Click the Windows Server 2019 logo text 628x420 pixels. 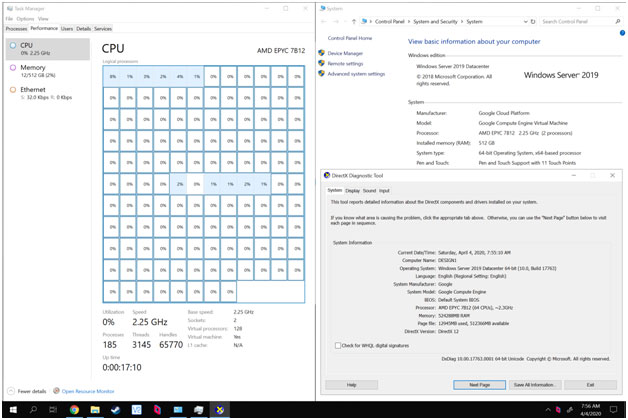tap(561, 75)
